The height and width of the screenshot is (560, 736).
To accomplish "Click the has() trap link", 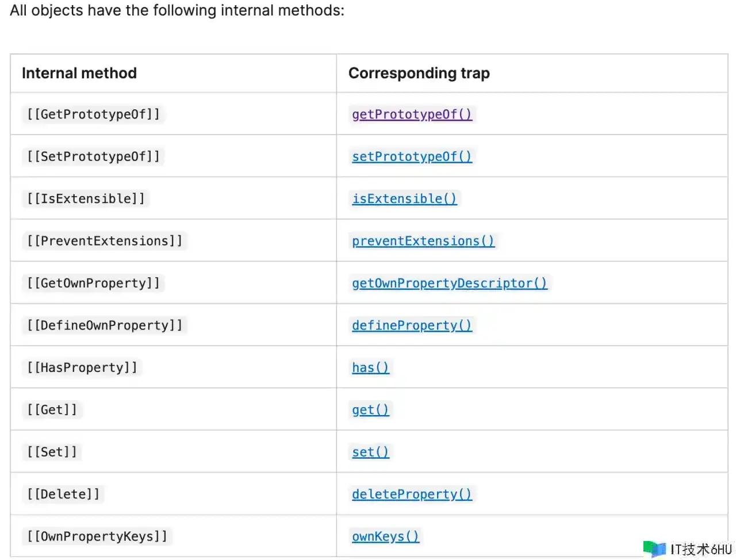I will [x=370, y=367].
